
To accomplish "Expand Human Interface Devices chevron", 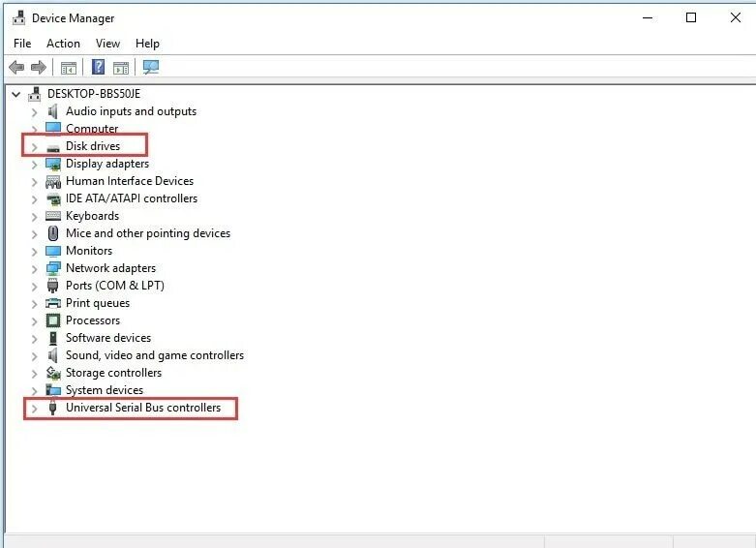I will tap(34, 182).
